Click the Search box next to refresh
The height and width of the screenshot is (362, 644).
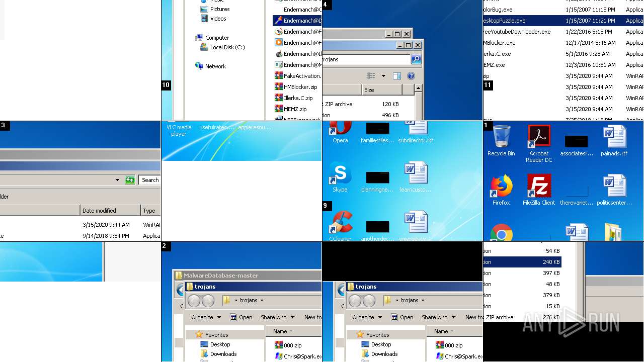[x=150, y=180]
